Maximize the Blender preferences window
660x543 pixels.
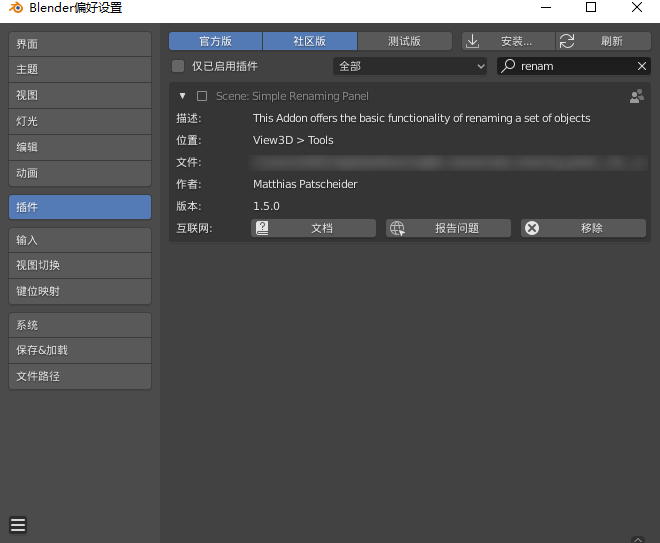tap(591, 7)
